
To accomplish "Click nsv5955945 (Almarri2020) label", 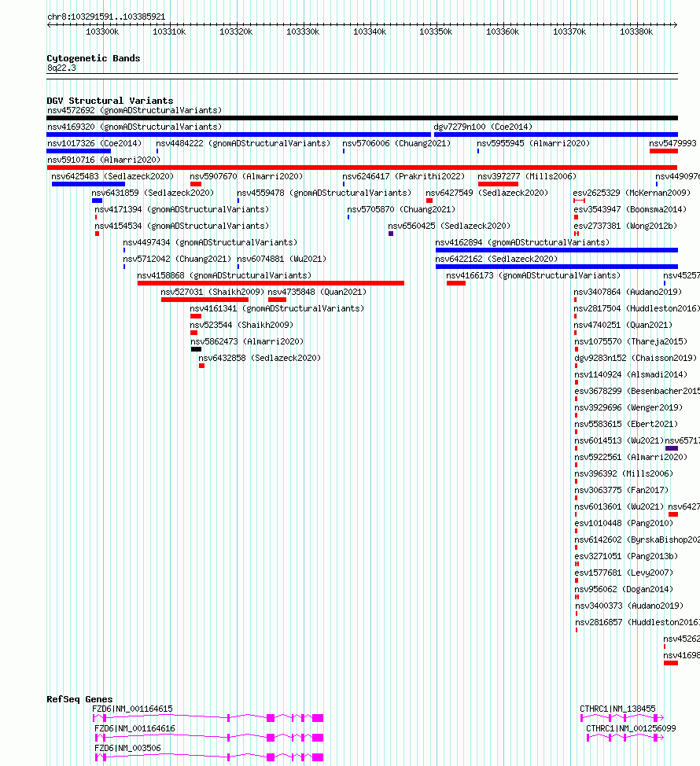I will [533, 144].
